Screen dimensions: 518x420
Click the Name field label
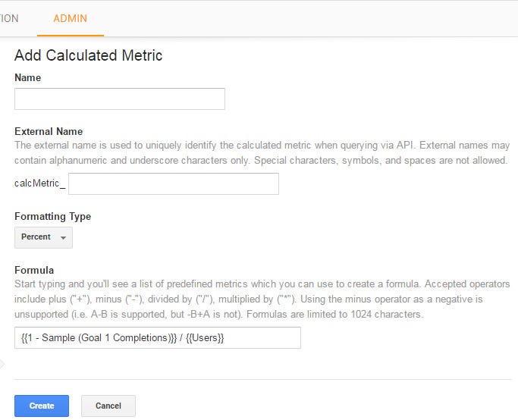click(28, 77)
